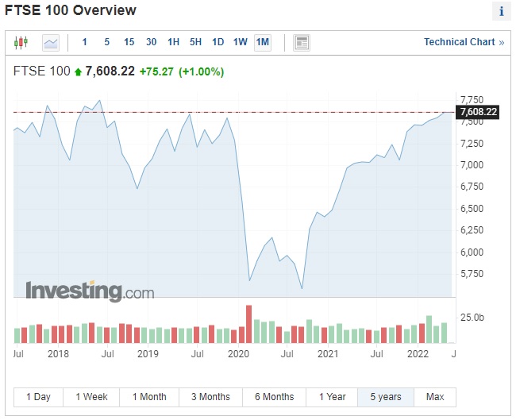Set the interval to 1D
This screenshot has height=420, width=516.
click(x=218, y=42)
